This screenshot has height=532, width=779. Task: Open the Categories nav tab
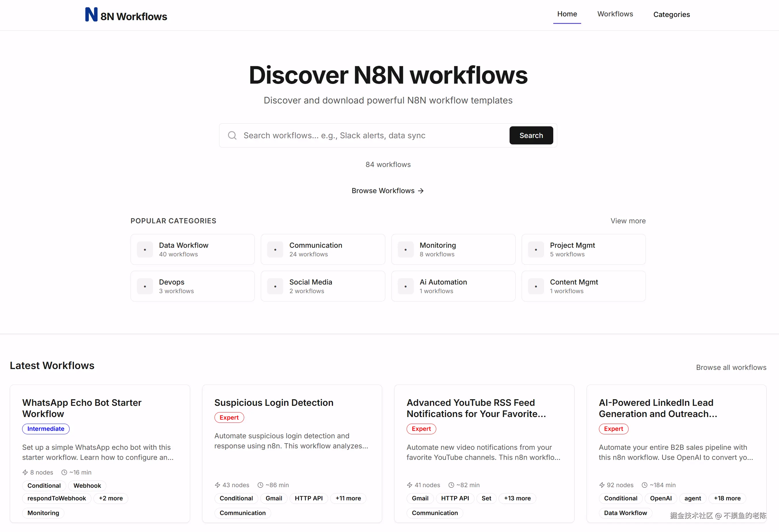[671, 15]
